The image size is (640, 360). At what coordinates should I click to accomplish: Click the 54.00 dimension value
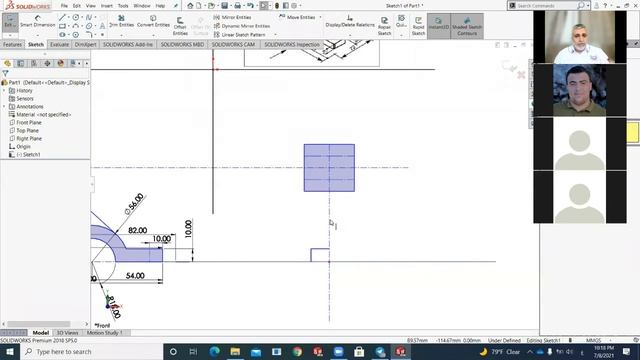coord(135,276)
